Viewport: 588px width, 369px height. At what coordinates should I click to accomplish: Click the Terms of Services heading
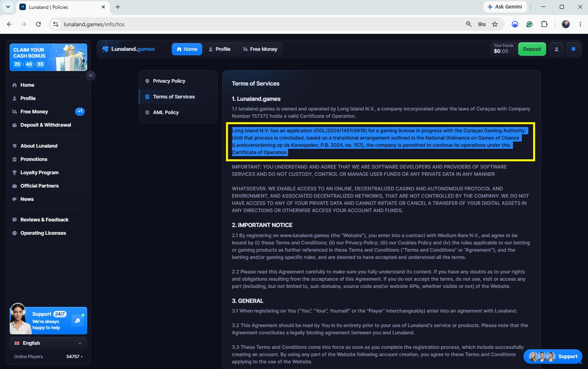255,83
